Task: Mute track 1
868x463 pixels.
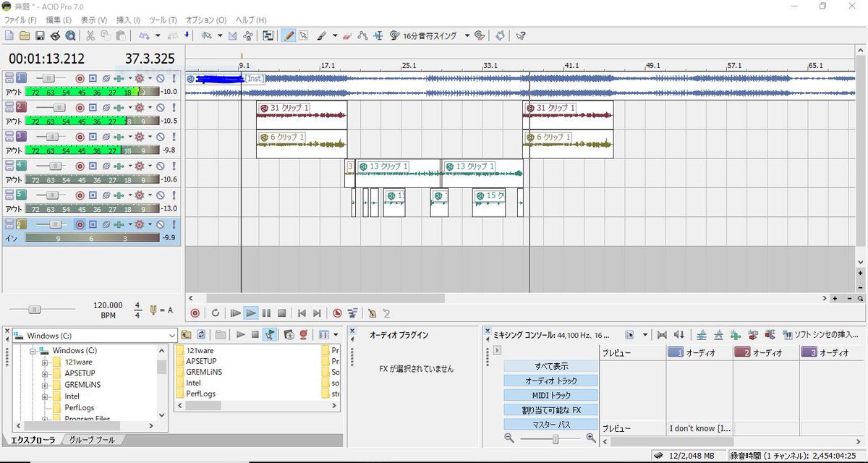Action: point(161,78)
